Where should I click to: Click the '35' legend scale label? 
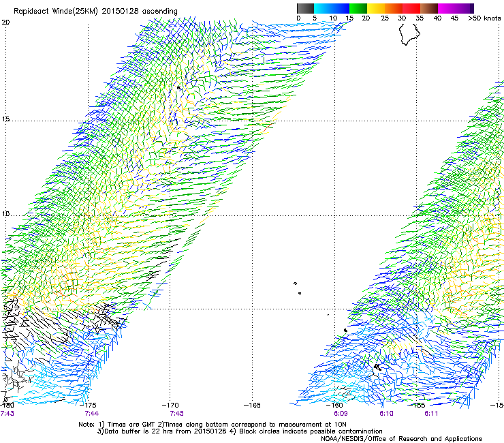tap(420, 18)
